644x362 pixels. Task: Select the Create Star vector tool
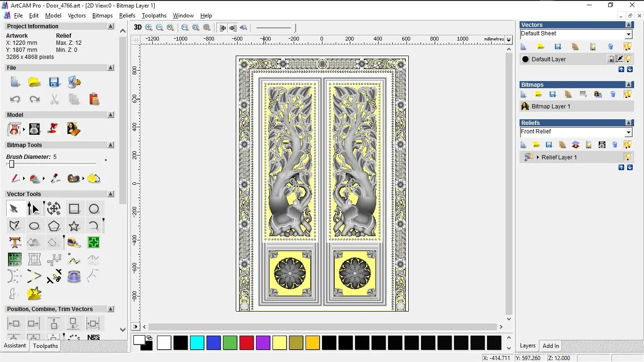(74, 226)
